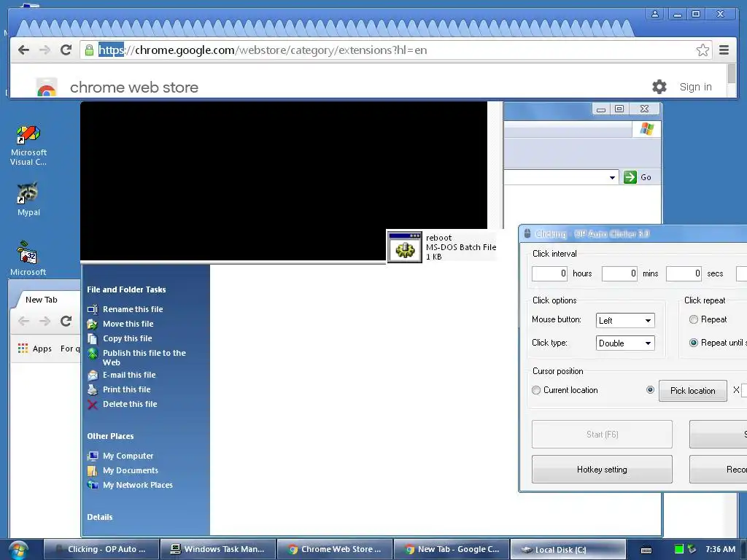Click Rename this file link
The width and height of the screenshot is (747, 560).
tap(133, 309)
